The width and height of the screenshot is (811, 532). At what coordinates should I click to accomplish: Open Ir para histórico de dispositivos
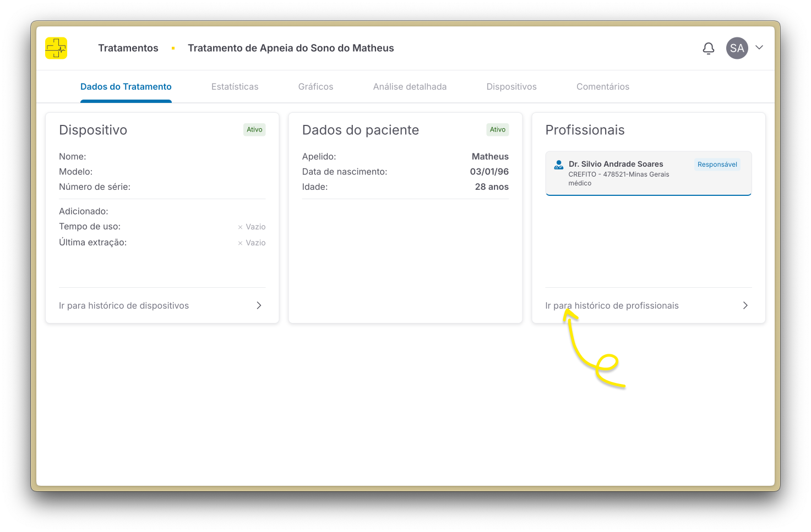click(x=124, y=306)
